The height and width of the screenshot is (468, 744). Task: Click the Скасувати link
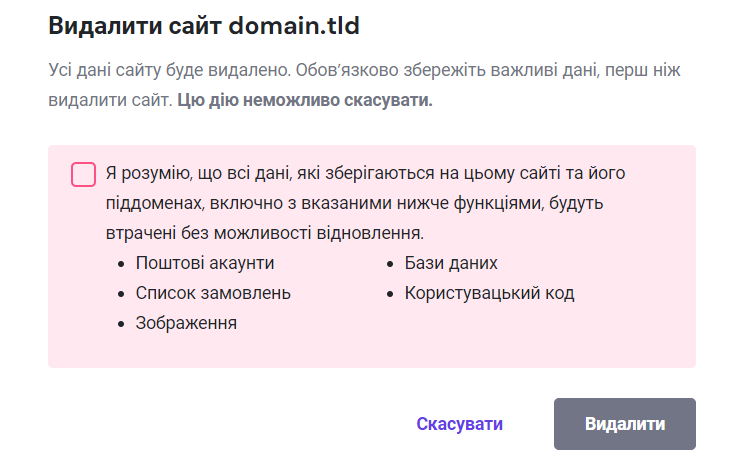click(460, 424)
